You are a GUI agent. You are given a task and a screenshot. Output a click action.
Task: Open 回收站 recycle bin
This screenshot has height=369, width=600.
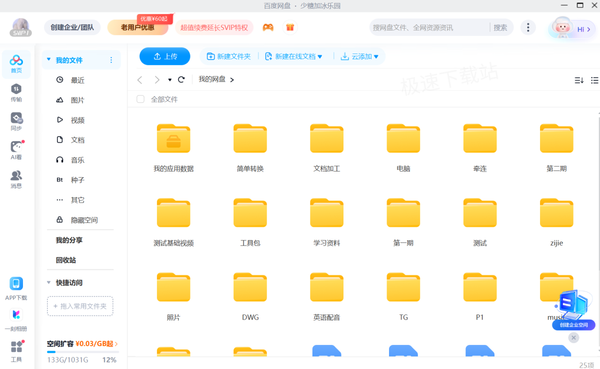[66, 260]
